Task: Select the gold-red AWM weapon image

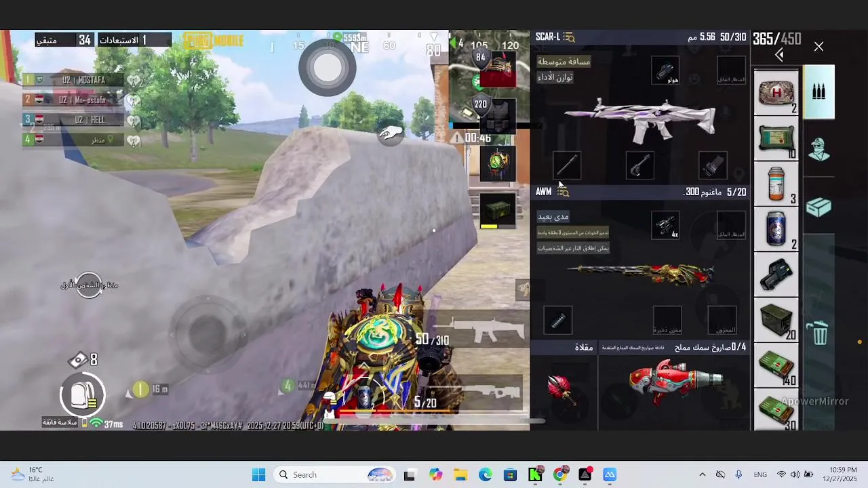Action: pyautogui.click(x=641, y=273)
